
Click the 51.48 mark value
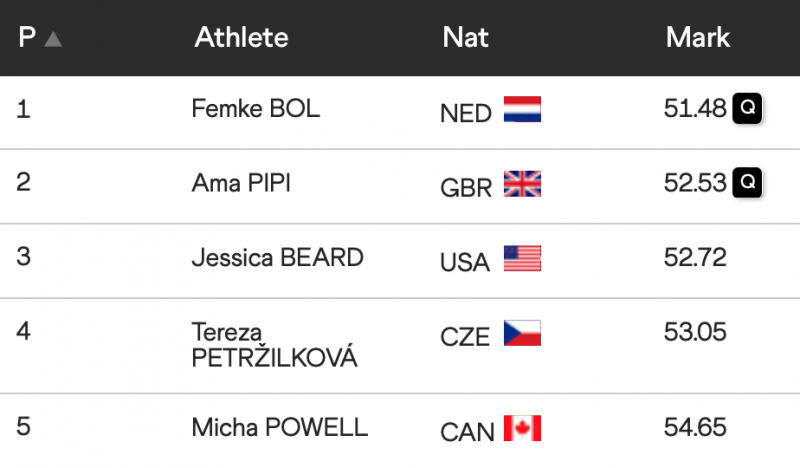(694, 108)
